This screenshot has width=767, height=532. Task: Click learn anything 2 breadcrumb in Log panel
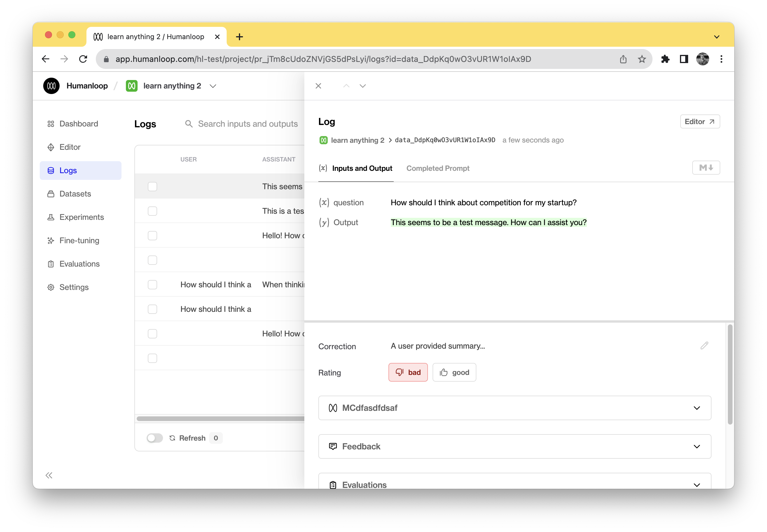click(x=358, y=140)
